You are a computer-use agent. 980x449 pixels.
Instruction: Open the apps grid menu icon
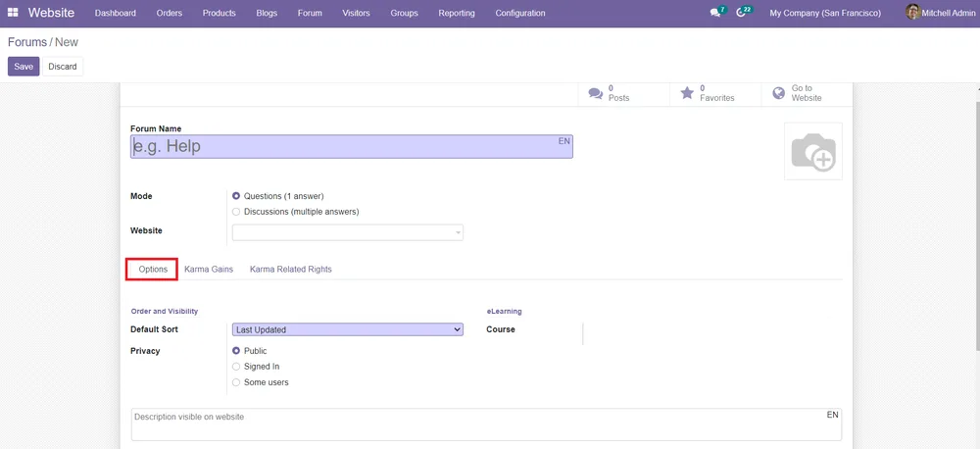tap(13, 13)
